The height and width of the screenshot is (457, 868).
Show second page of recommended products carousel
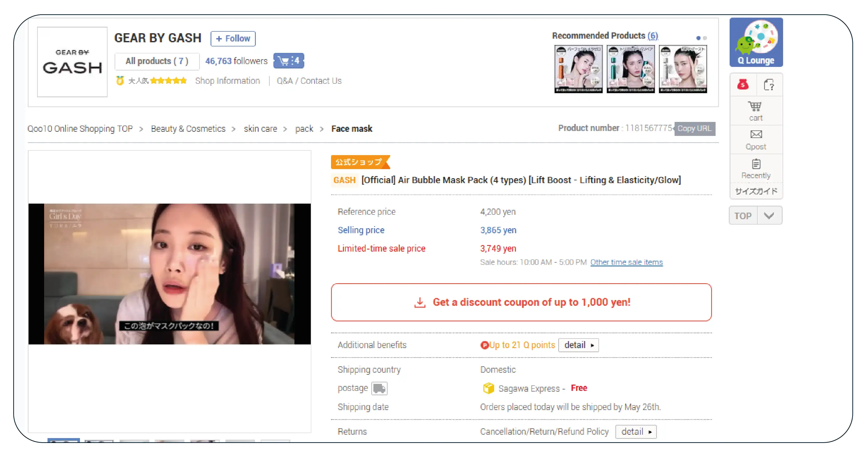(705, 38)
